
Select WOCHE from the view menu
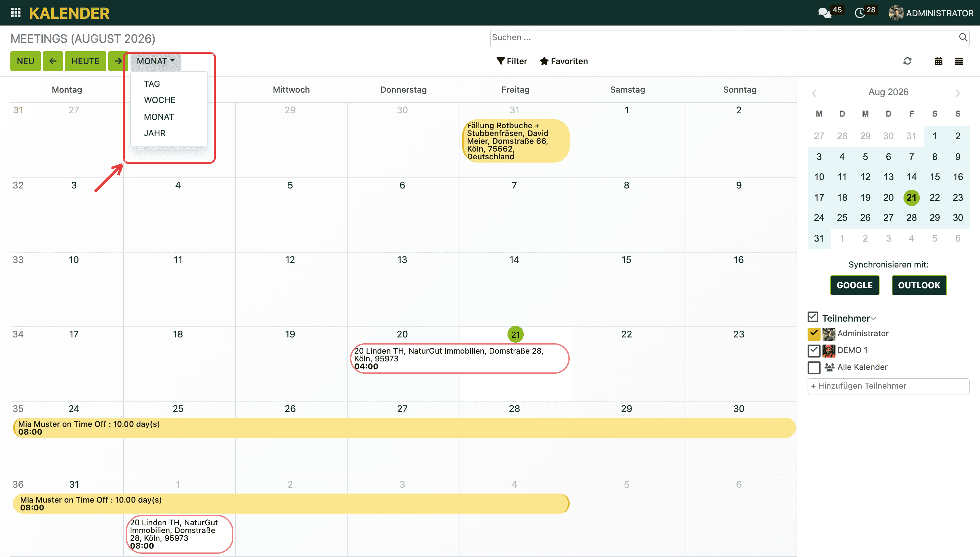[x=159, y=100]
